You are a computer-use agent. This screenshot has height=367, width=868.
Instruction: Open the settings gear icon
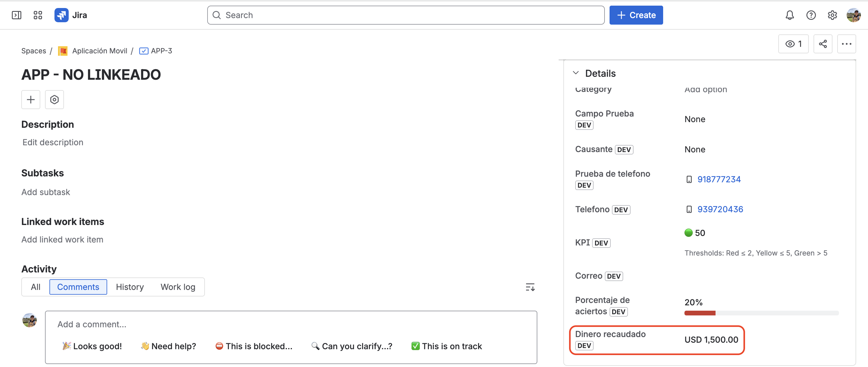pos(832,15)
